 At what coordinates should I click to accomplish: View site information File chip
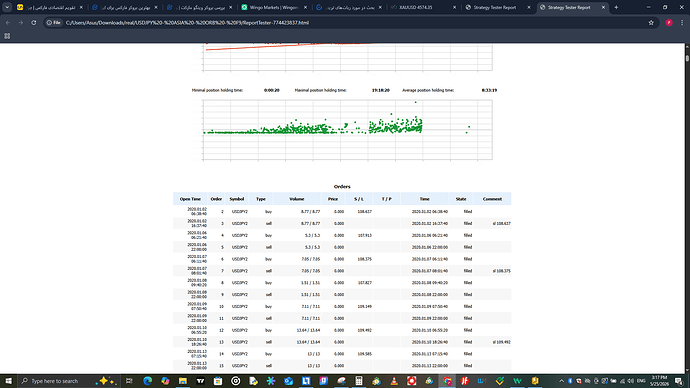click(x=55, y=22)
